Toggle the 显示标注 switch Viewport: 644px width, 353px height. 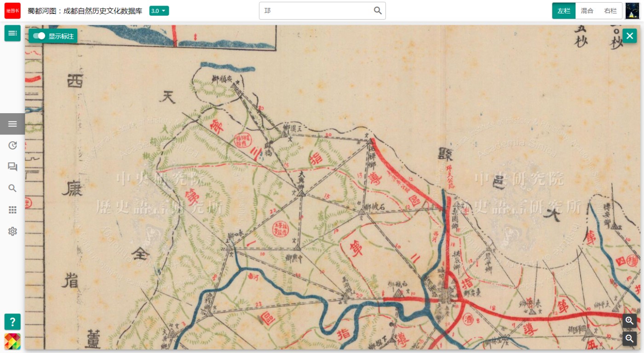[x=40, y=36]
